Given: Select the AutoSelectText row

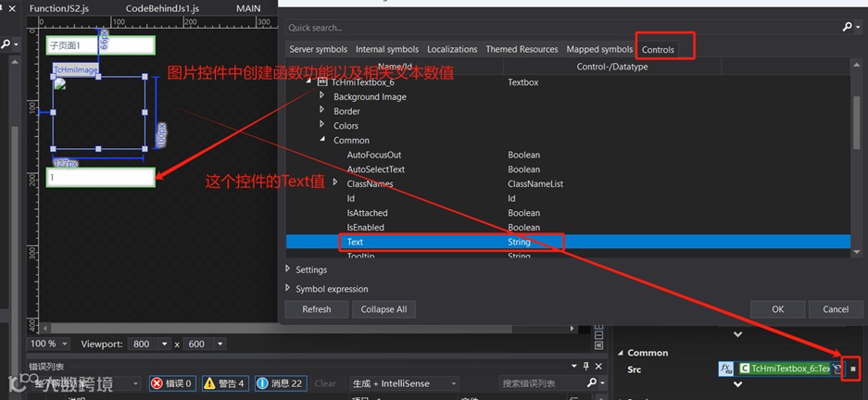Looking at the screenshot, I should point(568,169).
